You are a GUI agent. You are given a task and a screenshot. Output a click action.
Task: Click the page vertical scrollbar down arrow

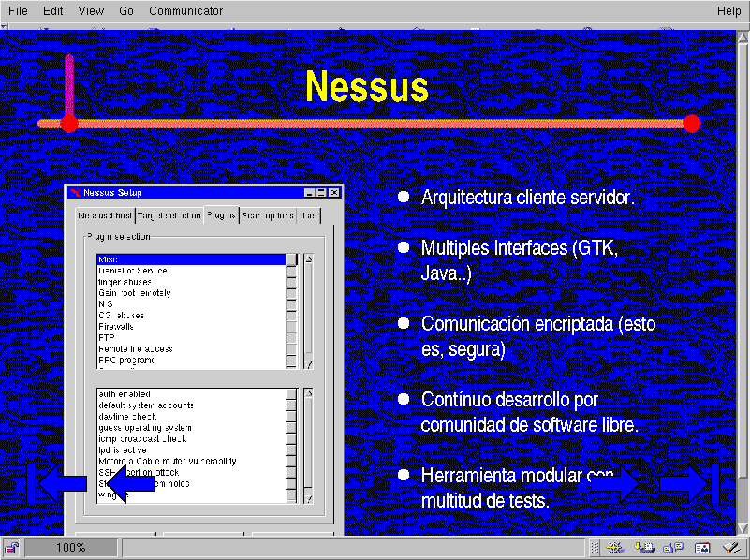click(743, 528)
